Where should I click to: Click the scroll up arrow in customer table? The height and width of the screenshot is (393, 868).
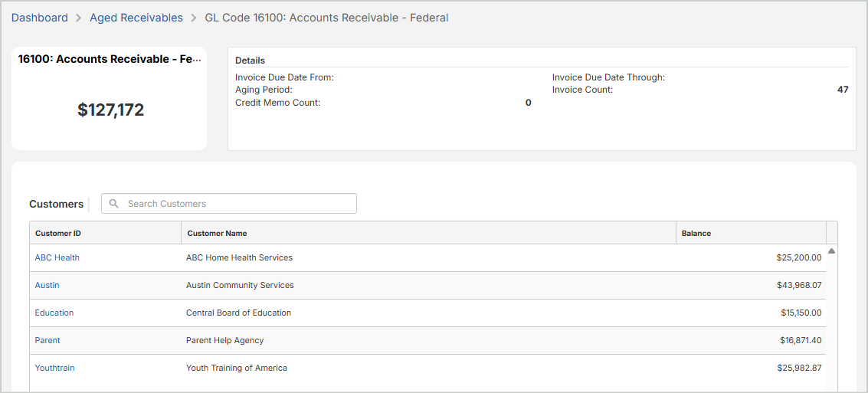(831, 251)
